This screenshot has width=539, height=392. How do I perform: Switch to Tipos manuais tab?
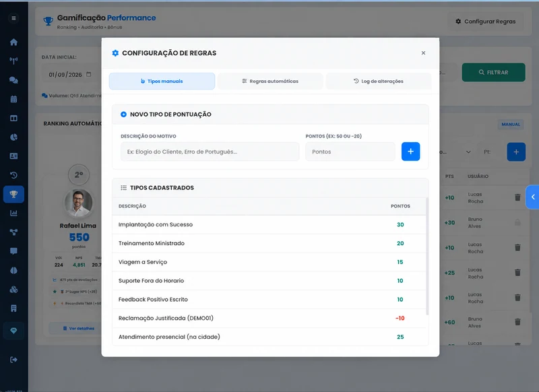pyautogui.click(x=162, y=81)
